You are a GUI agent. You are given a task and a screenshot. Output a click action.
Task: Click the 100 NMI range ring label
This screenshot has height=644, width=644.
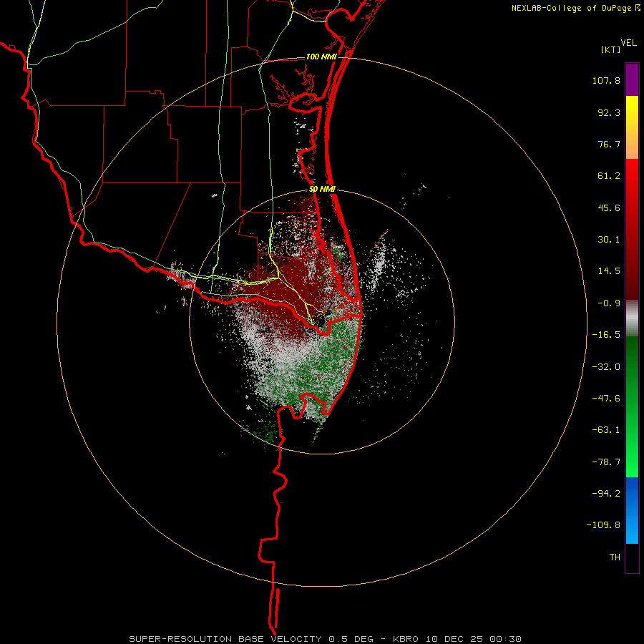click(x=321, y=57)
